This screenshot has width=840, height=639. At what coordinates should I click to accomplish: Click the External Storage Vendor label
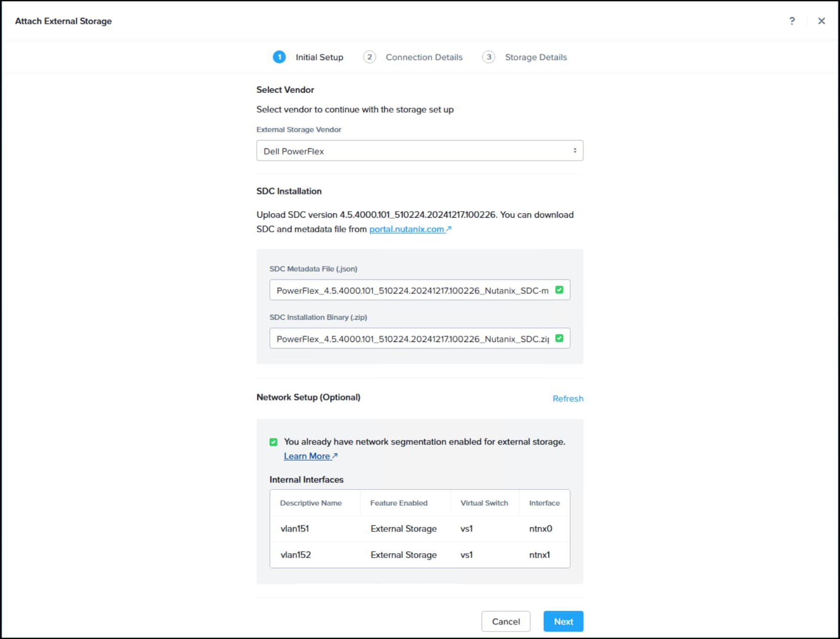point(299,130)
